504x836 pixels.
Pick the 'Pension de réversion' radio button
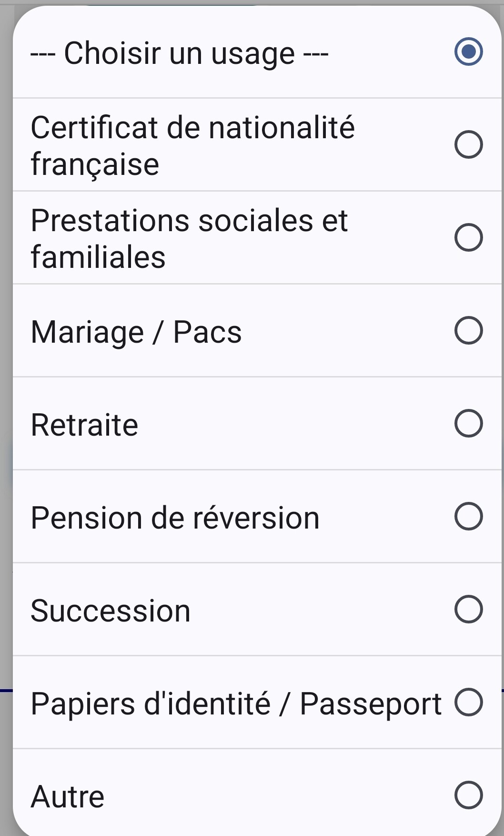pos(468,516)
